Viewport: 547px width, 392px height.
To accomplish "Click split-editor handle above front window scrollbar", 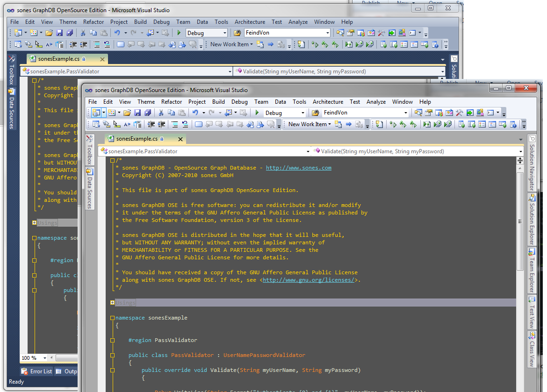I will 520,160.
